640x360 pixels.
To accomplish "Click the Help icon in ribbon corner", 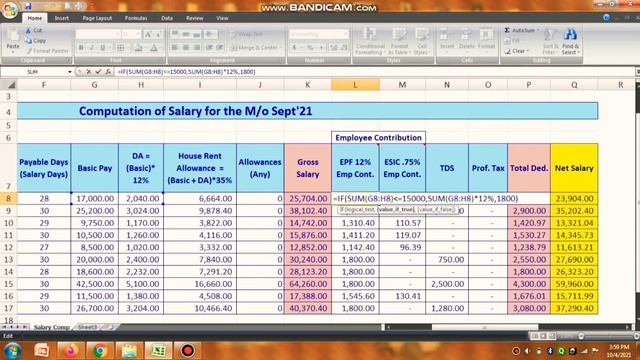I will tap(607, 18).
